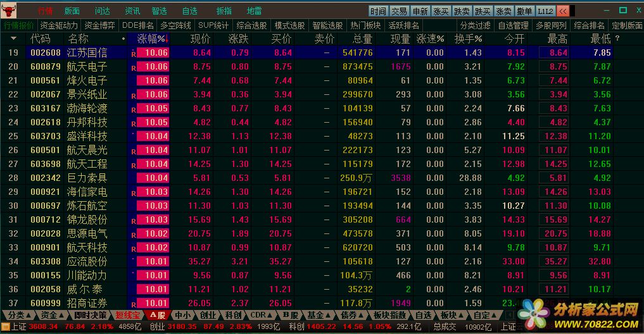Open the 自选管理 tab
644x334 pixels.
(x=513, y=25)
